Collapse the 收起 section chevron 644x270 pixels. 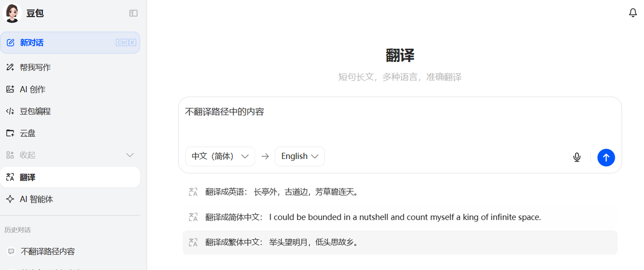(130, 155)
